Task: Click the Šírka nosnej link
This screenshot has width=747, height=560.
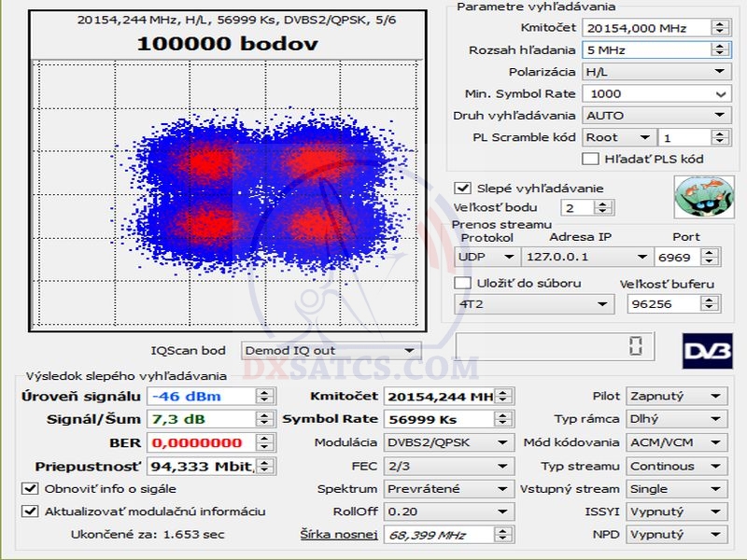Action: click(x=338, y=534)
